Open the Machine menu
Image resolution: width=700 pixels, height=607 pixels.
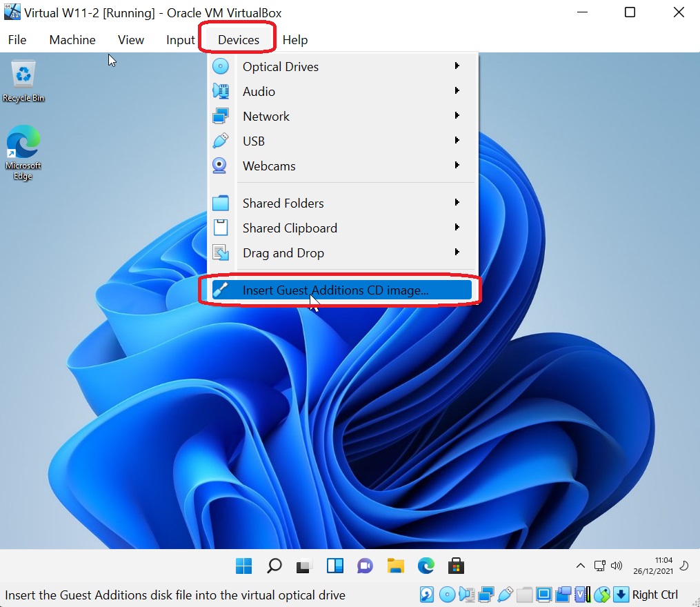72,40
